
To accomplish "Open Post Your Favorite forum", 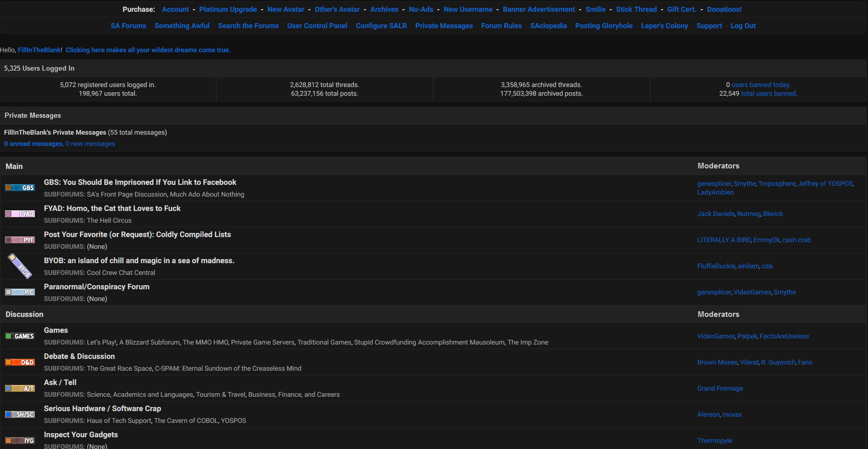I will pyautogui.click(x=138, y=234).
